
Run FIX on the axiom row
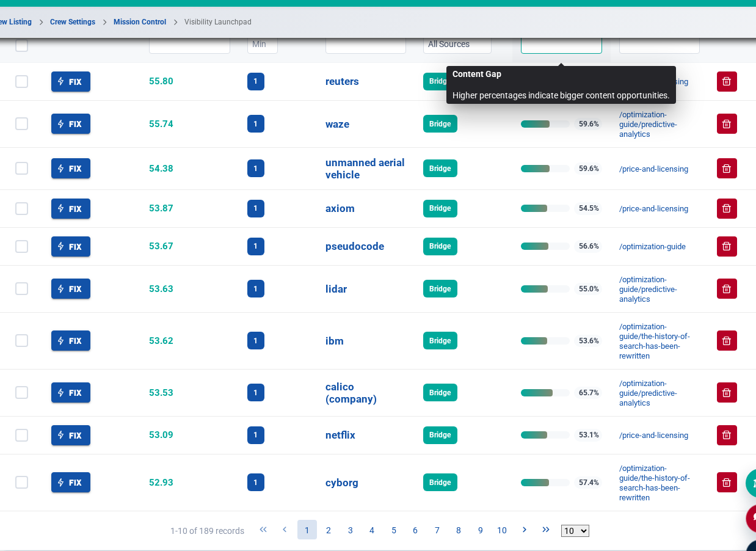[x=71, y=208]
